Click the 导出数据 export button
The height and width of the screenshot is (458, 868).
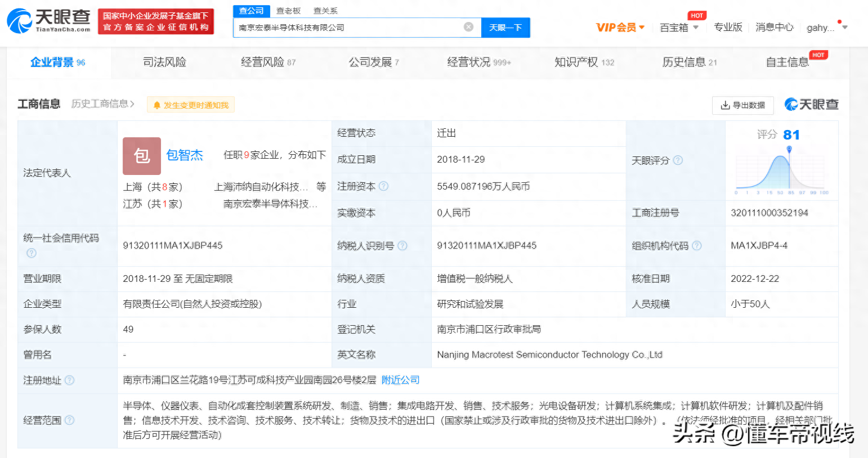(743, 105)
